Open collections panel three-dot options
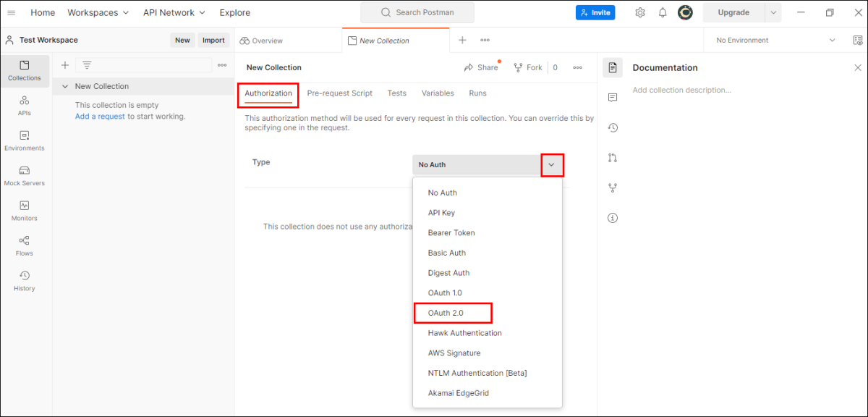868x417 pixels. [x=222, y=65]
